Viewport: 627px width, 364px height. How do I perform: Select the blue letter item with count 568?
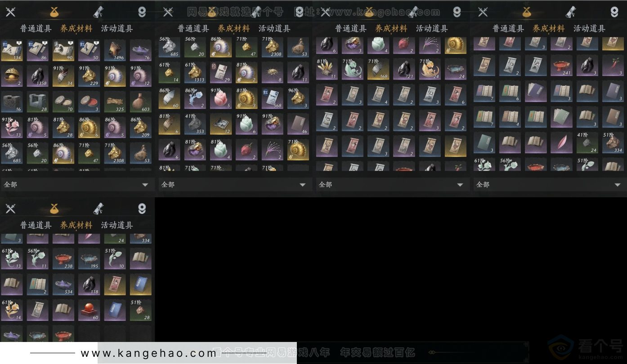[x=273, y=99]
